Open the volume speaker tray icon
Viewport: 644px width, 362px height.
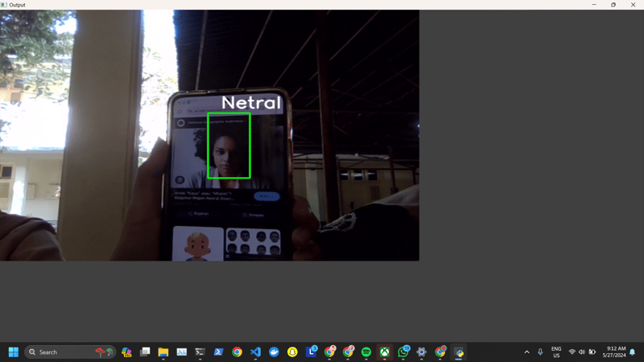581,352
